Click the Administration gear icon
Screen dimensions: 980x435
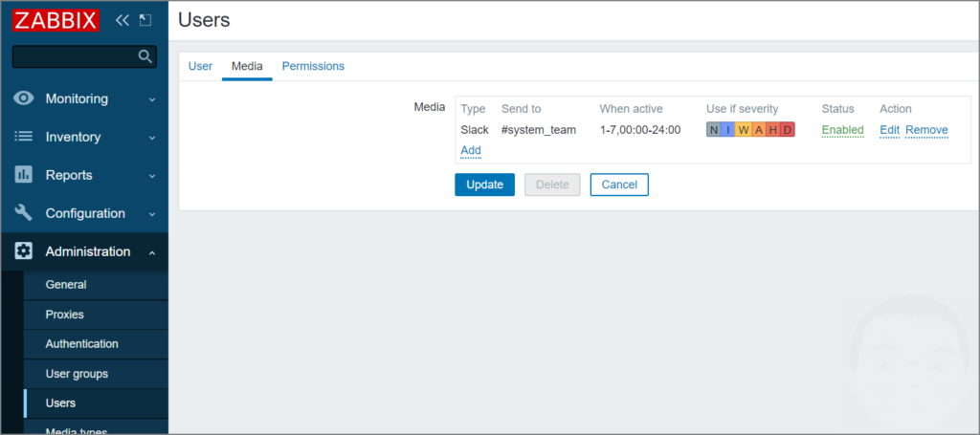(23, 251)
